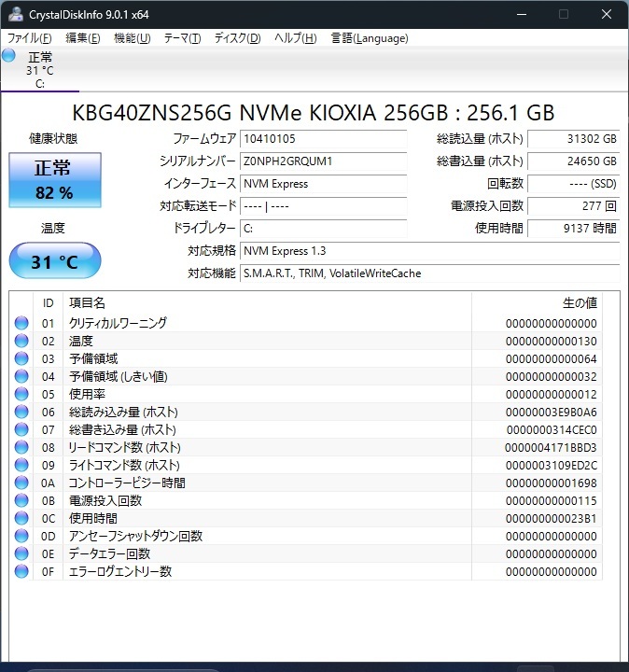This screenshot has width=629, height=672.
Task: Select the エラーログエントリー数 attribute name
Action: point(120,571)
